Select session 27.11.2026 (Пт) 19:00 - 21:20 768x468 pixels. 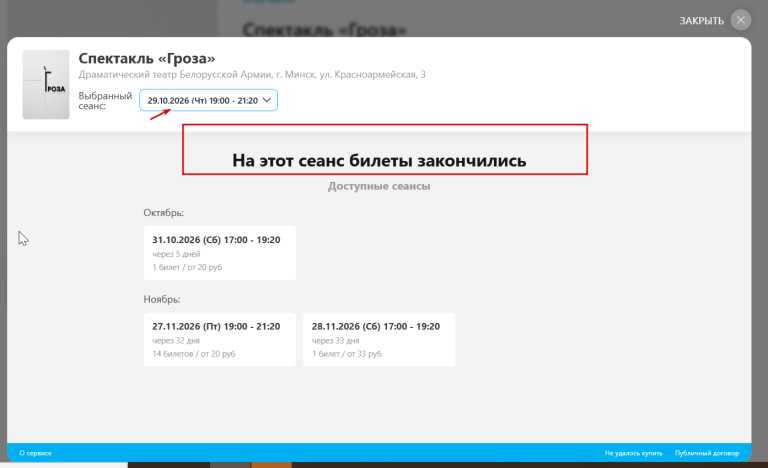tap(219, 339)
